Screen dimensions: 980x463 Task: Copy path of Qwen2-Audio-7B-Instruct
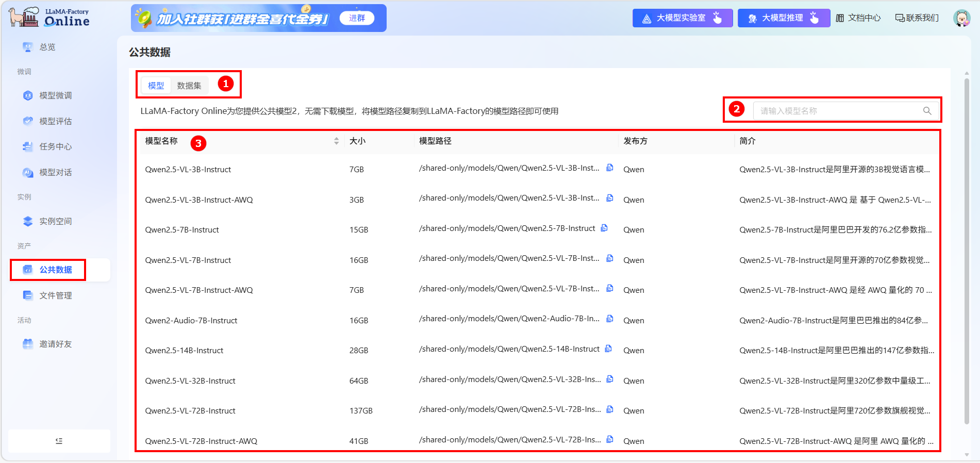coord(610,319)
